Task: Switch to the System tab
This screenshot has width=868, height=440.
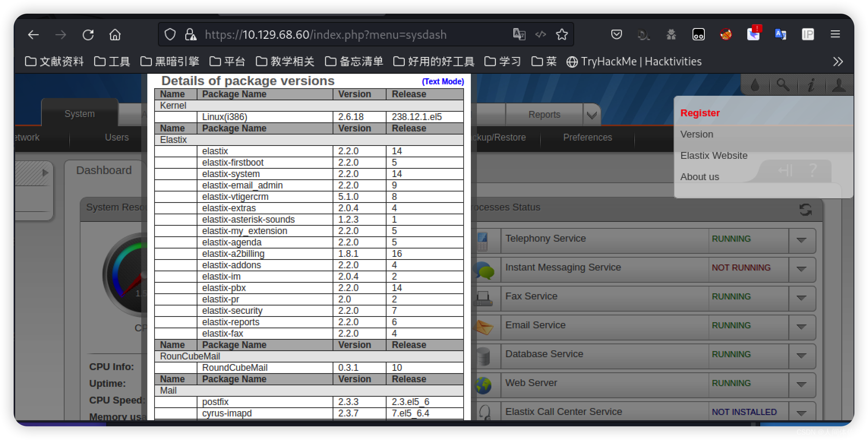Action: (x=79, y=113)
